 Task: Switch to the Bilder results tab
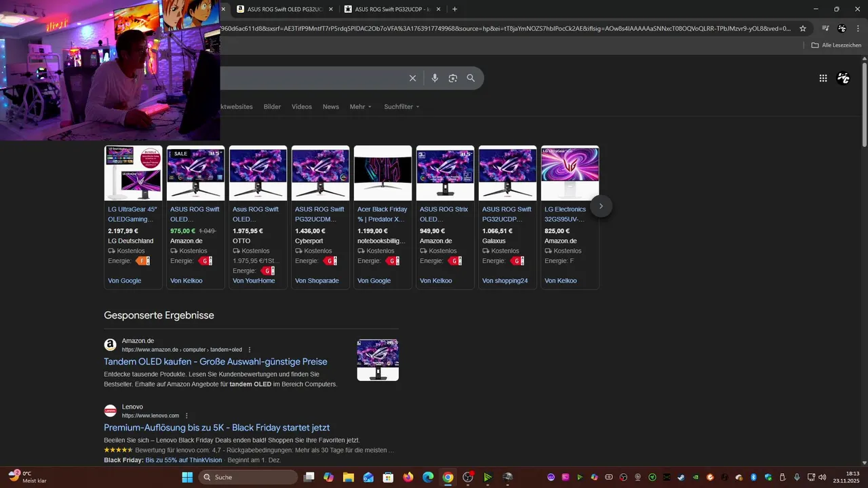pyautogui.click(x=272, y=106)
